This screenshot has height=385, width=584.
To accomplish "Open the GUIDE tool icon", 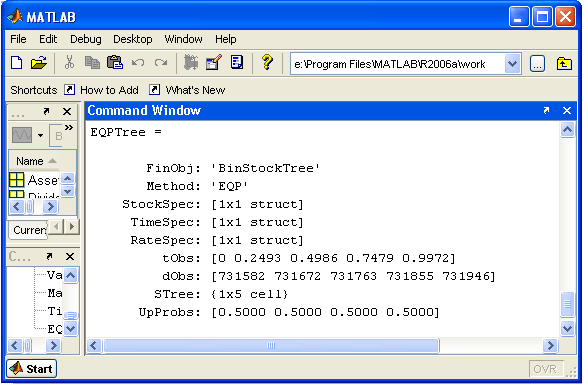I will tap(214, 63).
